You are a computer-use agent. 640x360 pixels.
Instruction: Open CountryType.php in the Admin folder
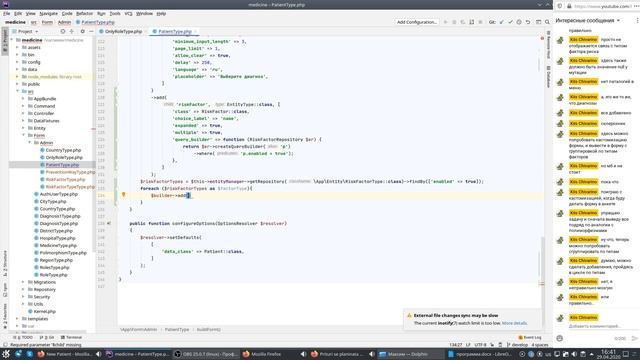(x=63, y=150)
